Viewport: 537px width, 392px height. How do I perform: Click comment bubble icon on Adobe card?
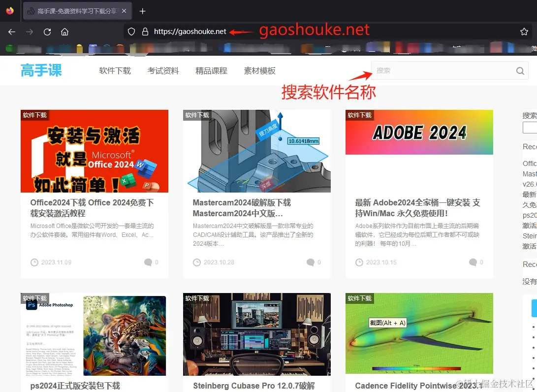pos(473,262)
